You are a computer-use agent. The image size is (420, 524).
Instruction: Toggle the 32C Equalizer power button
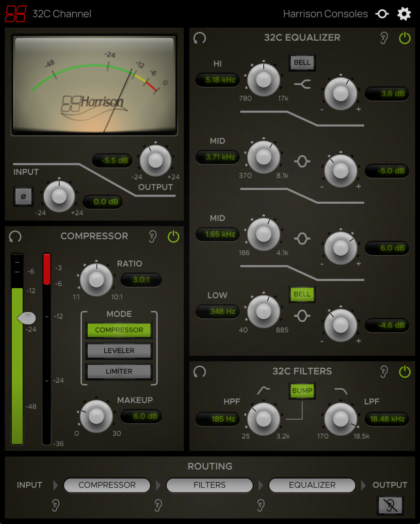click(404, 38)
